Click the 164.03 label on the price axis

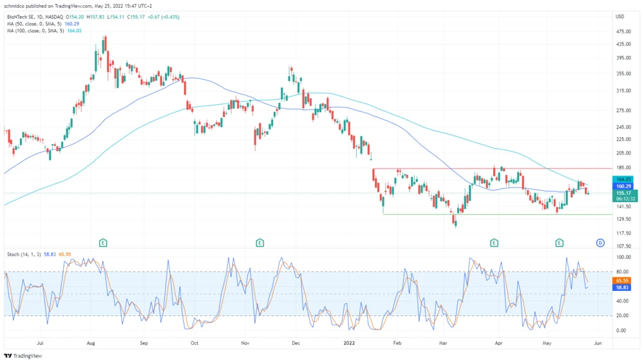(623, 180)
